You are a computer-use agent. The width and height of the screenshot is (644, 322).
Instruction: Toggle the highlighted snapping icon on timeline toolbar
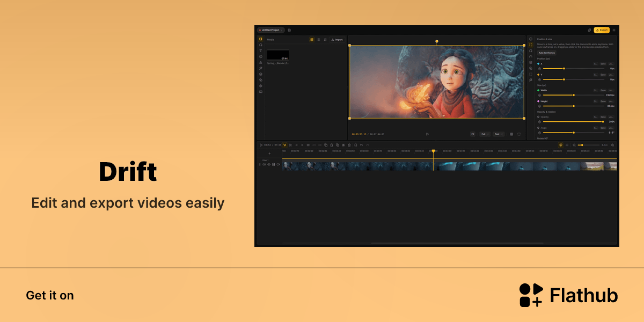pos(561,145)
